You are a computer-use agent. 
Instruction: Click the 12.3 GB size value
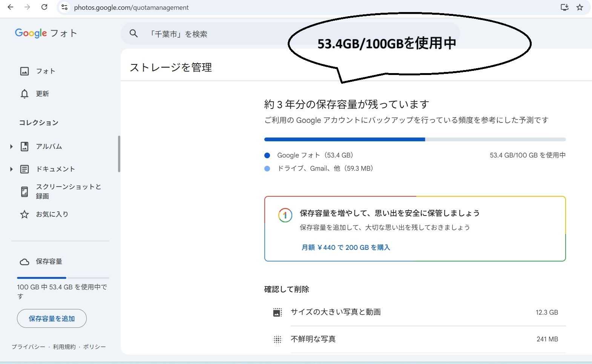coord(547,312)
